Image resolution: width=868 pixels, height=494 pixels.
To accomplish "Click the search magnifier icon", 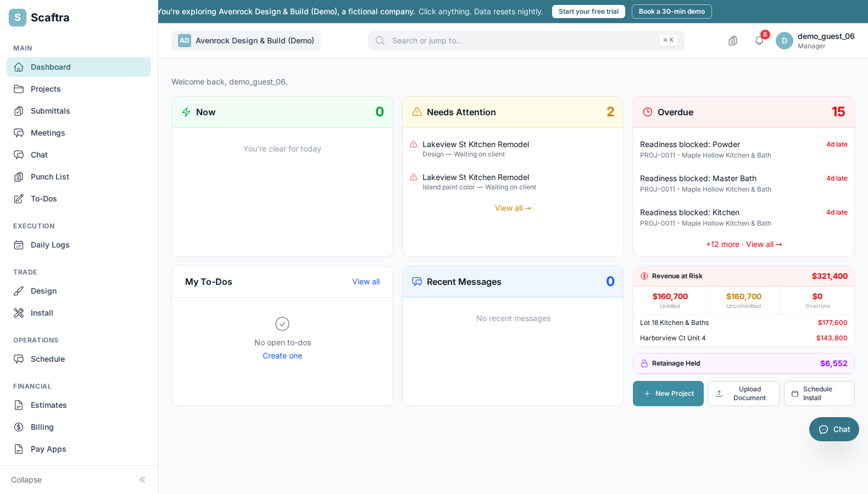I will tap(380, 41).
